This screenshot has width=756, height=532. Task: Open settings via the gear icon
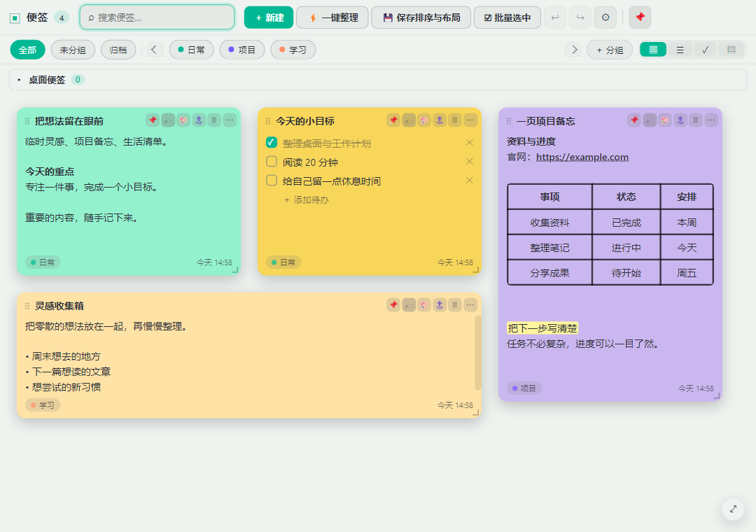click(x=605, y=17)
